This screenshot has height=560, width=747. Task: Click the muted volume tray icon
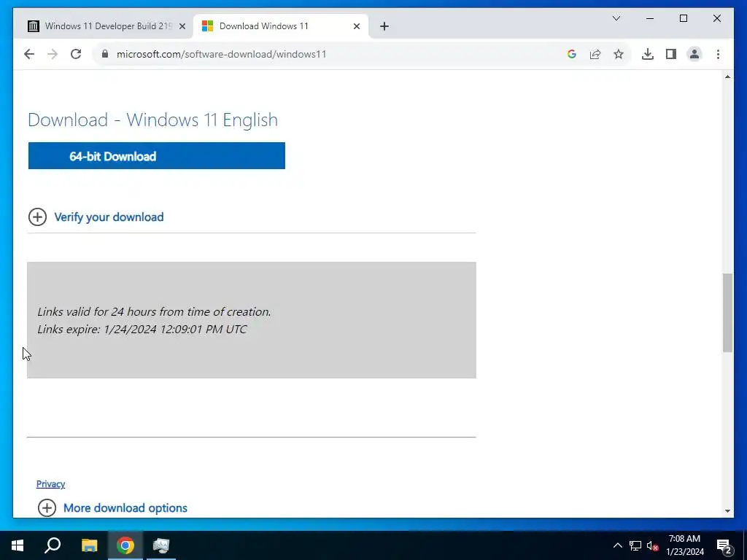click(653, 545)
